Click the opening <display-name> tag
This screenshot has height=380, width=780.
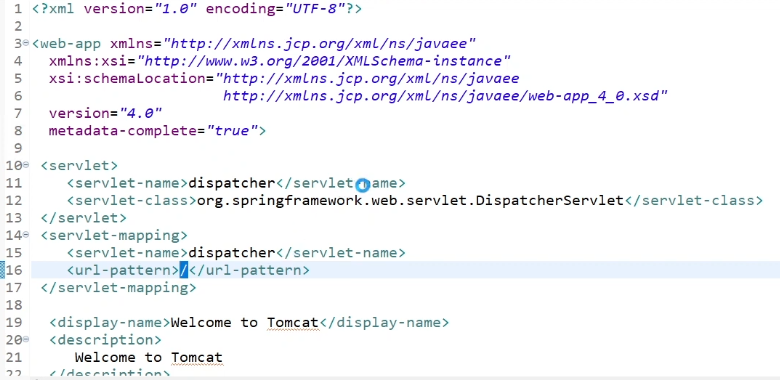coord(110,322)
